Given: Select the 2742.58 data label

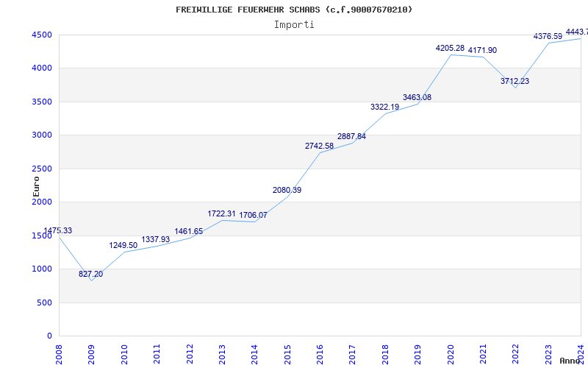Looking at the screenshot, I should pos(319,146).
